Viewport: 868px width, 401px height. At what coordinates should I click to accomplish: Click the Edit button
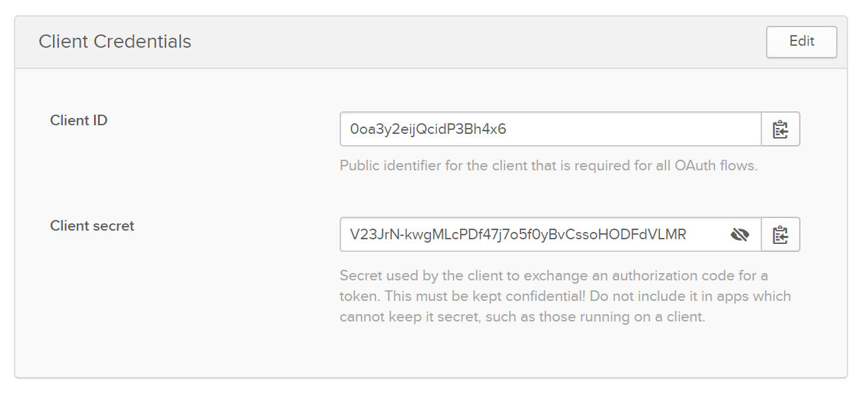point(801,42)
